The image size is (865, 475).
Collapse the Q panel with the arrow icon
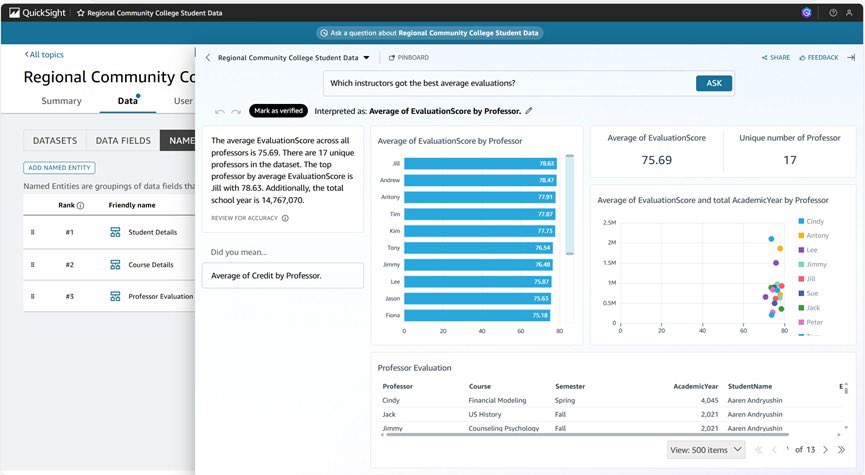pyautogui.click(x=851, y=57)
